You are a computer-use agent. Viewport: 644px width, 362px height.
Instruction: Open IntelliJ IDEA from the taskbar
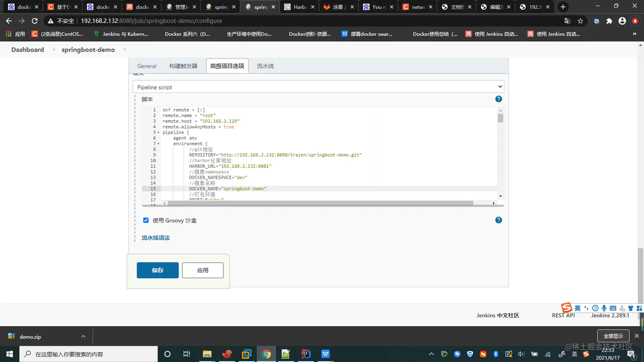(x=306, y=354)
